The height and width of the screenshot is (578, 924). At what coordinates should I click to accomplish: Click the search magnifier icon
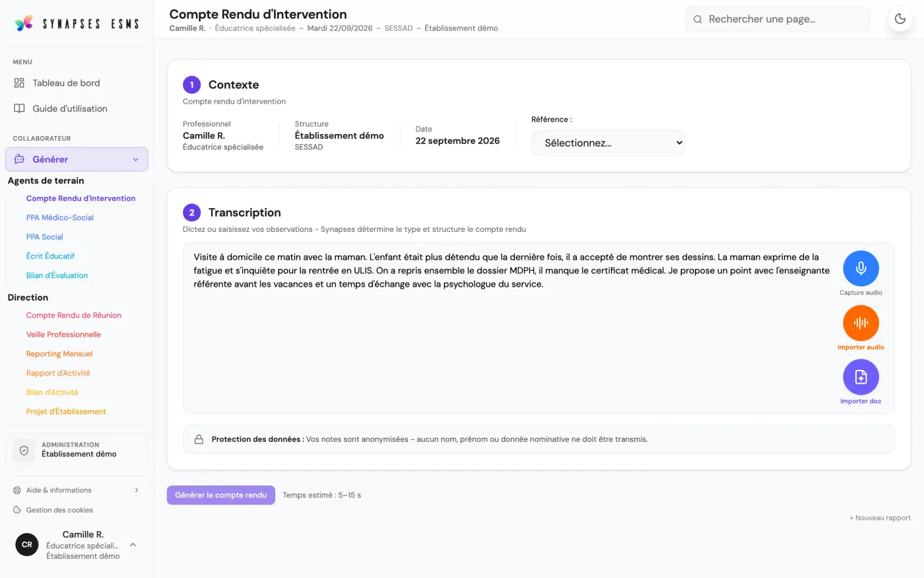click(698, 19)
